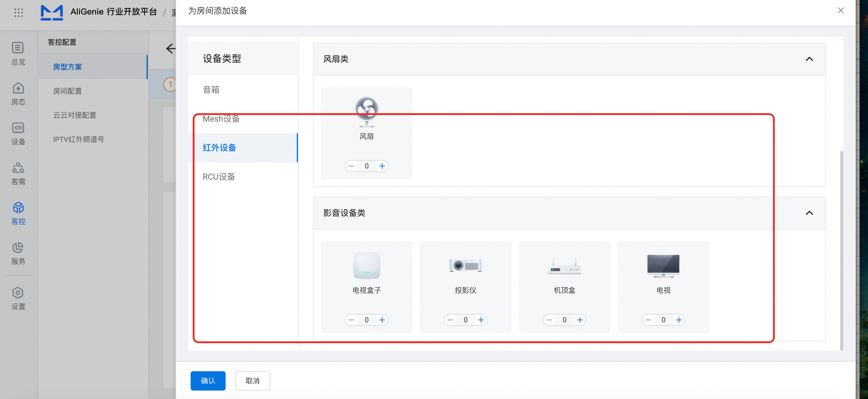Select the Mesh设备 device type
Image resolution: width=868 pixels, height=399 pixels.
(x=221, y=119)
